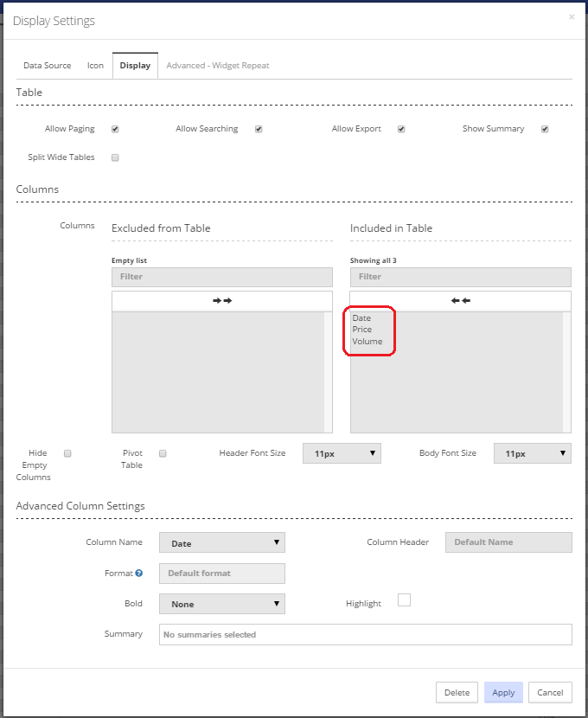This screenshot has height=718, width=588.
Task: Click the Format help question mark icon
Action: (139, 573)
